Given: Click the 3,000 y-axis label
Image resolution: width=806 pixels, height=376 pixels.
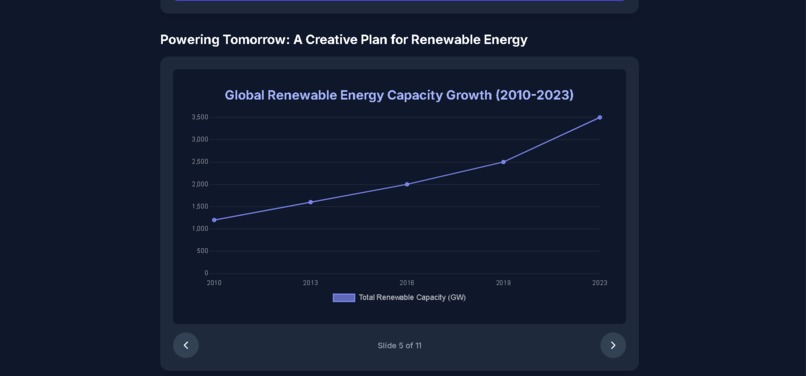Looking at the screenshot, I should tap(200, 139).
